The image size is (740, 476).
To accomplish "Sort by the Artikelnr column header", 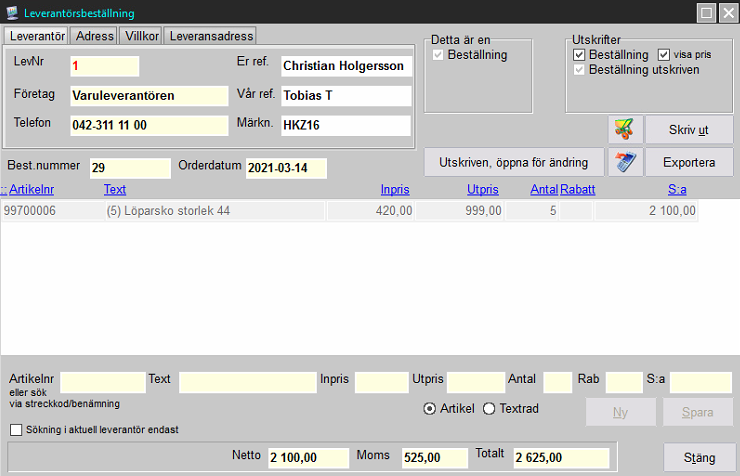I will click(30, 189).
